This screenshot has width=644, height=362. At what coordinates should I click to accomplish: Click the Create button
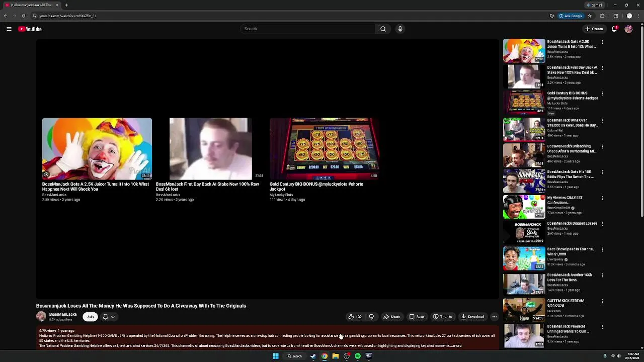[x=594, y=29]
